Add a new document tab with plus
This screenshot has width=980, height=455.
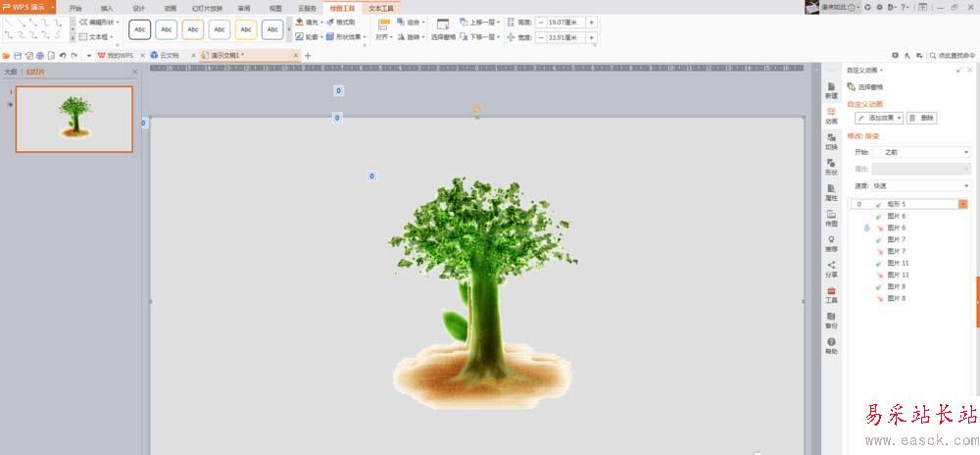click(308, 56)
